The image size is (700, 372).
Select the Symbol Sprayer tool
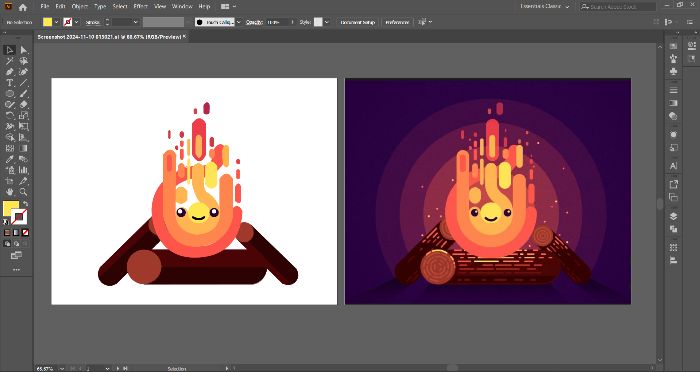click(x=9, y=170)
